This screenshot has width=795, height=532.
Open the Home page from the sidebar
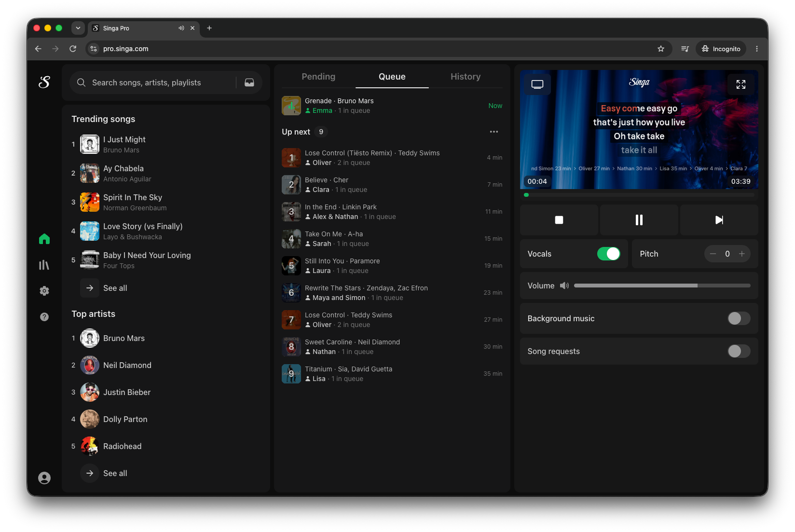coord(44,239)
